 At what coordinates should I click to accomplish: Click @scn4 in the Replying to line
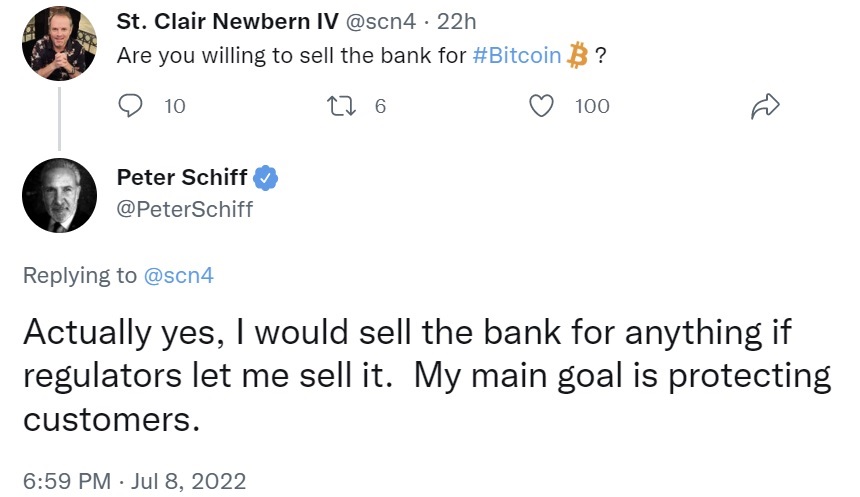pyautogui.click(x=179, y=276)
